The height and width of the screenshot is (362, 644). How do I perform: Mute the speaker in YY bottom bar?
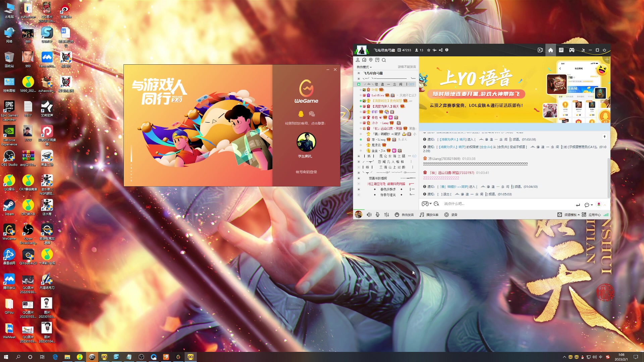pyautogui.click(x=369, y=215)
